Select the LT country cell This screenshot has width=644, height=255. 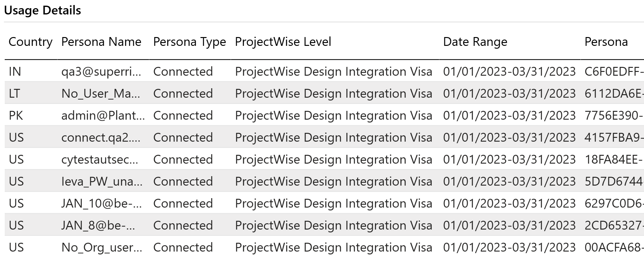click(14, 94)
